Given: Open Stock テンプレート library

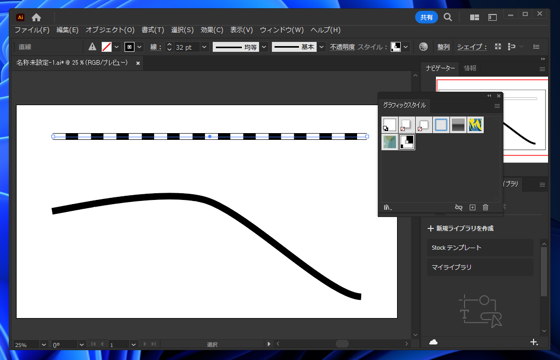Looking at the screenshot, I should pos(480,248).
